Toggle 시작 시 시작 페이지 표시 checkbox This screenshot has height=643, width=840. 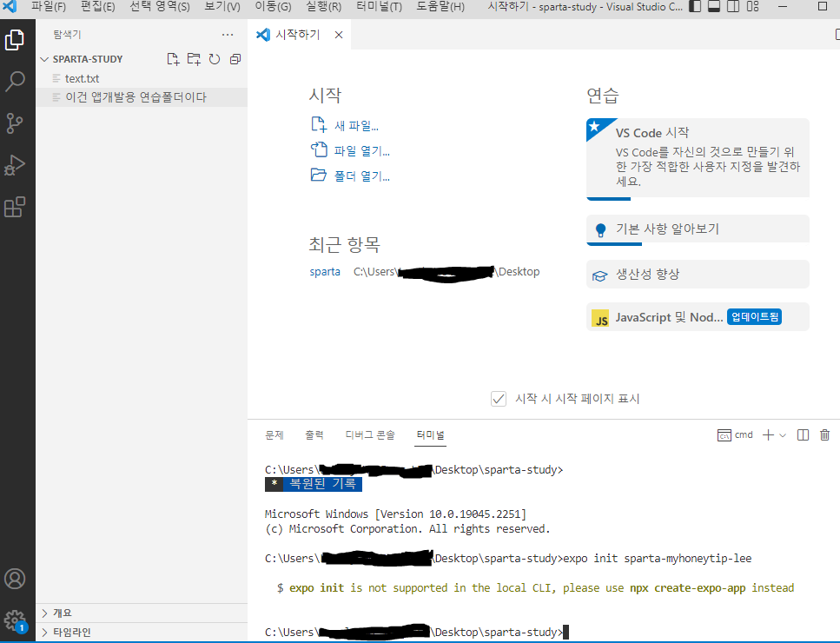pos(499,399)
